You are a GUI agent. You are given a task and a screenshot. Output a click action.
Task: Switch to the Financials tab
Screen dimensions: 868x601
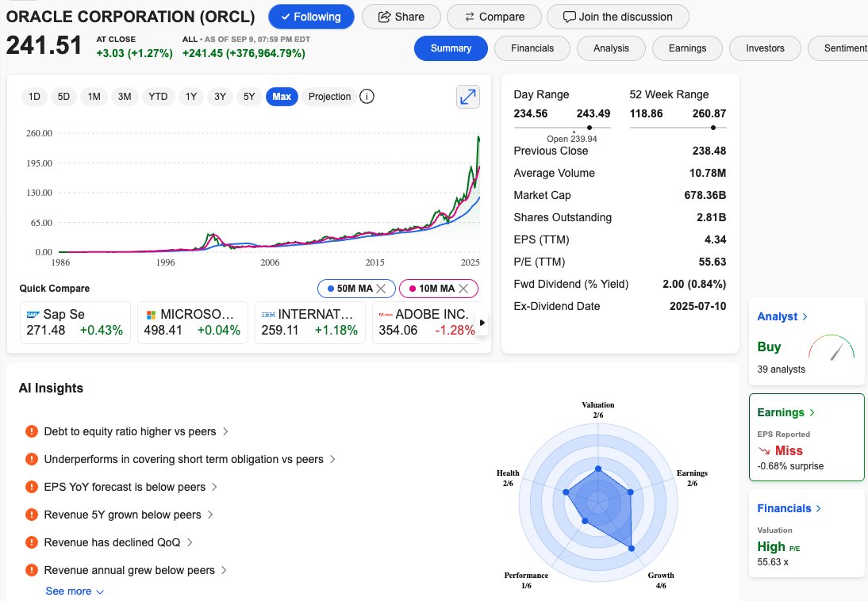point(532,48)
